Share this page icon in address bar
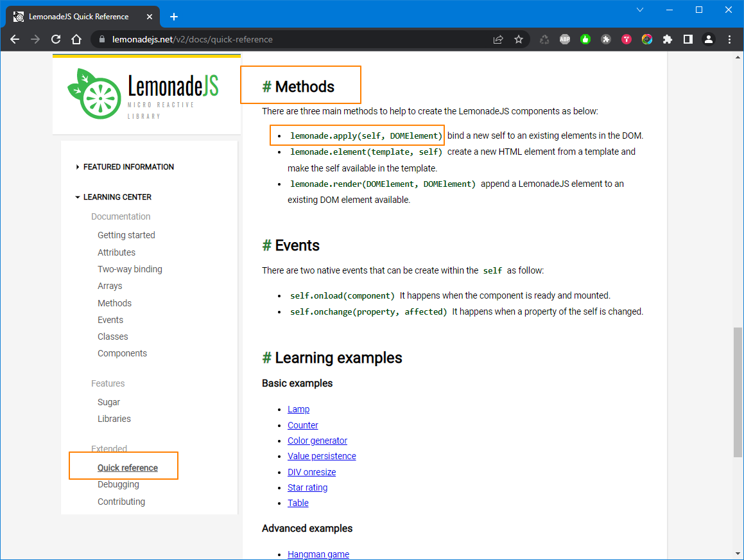Viewport: 744px width, 560px height. [497, 39]
